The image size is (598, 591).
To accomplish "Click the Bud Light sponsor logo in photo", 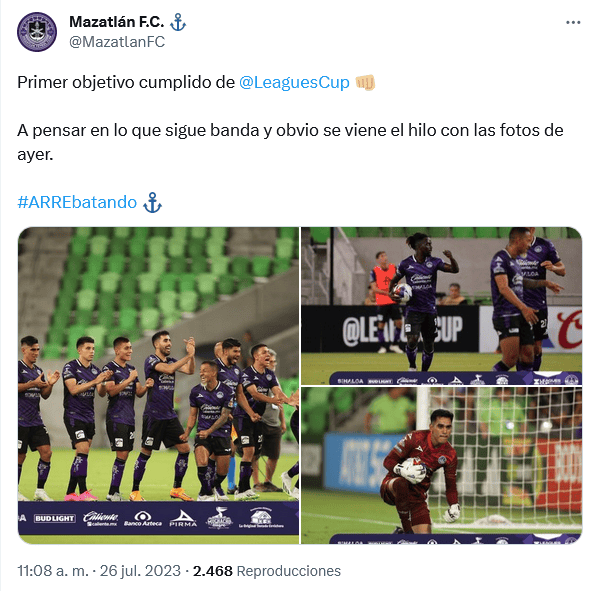I will 55,519.
